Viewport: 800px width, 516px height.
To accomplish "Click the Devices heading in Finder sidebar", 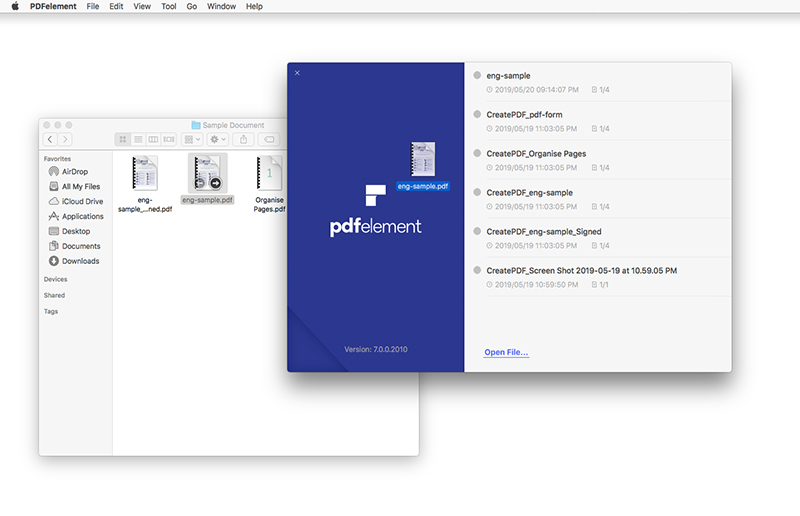I will 56,279.
